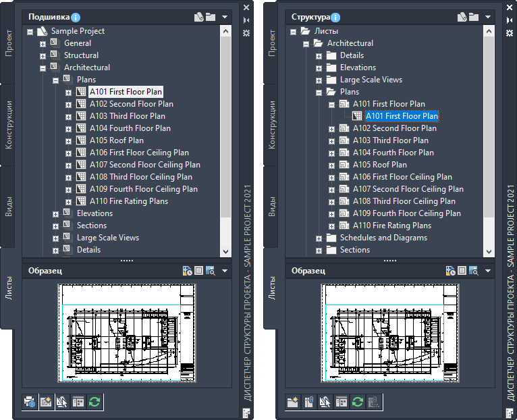Collapse A101 First Floor Plan node in right tree
This screenshot has height=420, width=517.
331,105
